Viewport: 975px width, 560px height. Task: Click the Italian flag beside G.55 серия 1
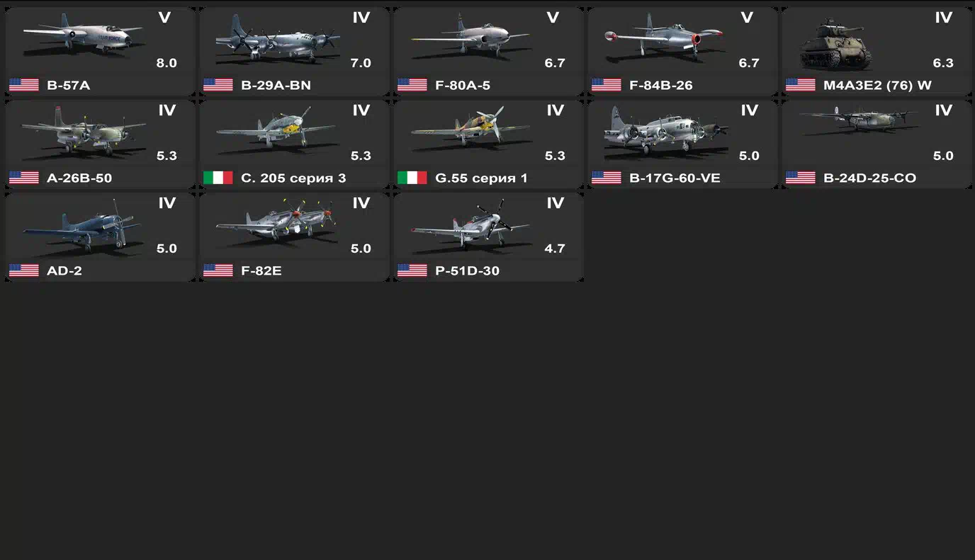[x=412, y=178]
